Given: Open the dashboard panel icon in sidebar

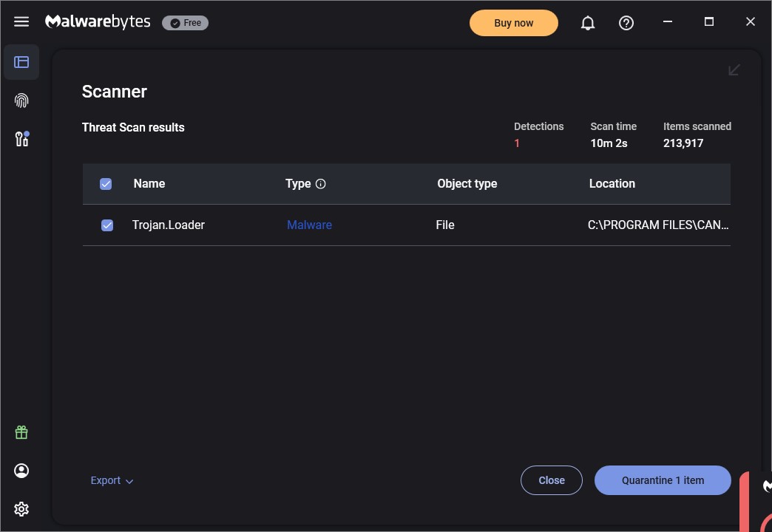Looking at the screenshot, I should pyautogui.click(x=21, y=62).
